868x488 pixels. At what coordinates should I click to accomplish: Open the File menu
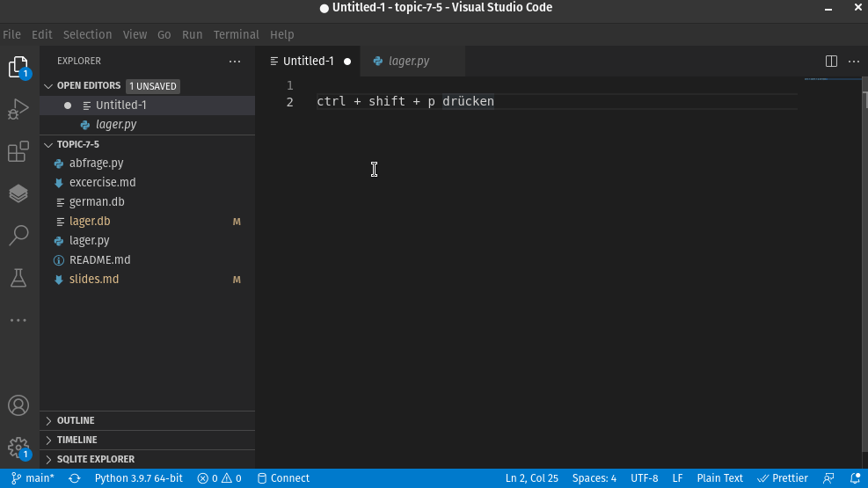click(11, 34)
